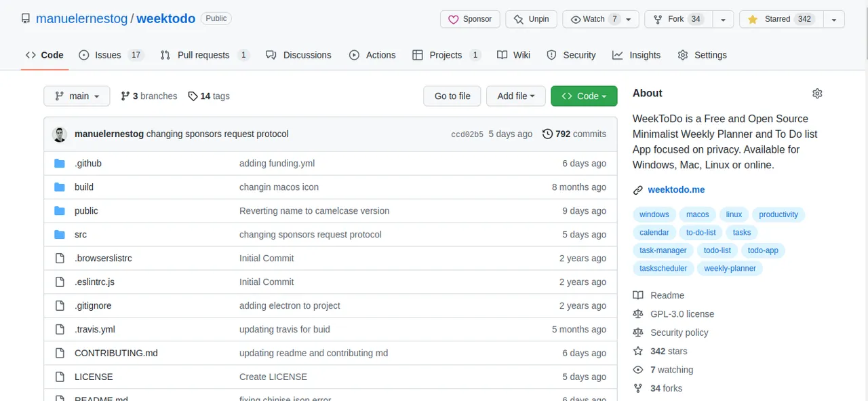Click the src folder icon
Viewport: 868px width, 401px height.
pyautogui.click(x=60, y=235)
